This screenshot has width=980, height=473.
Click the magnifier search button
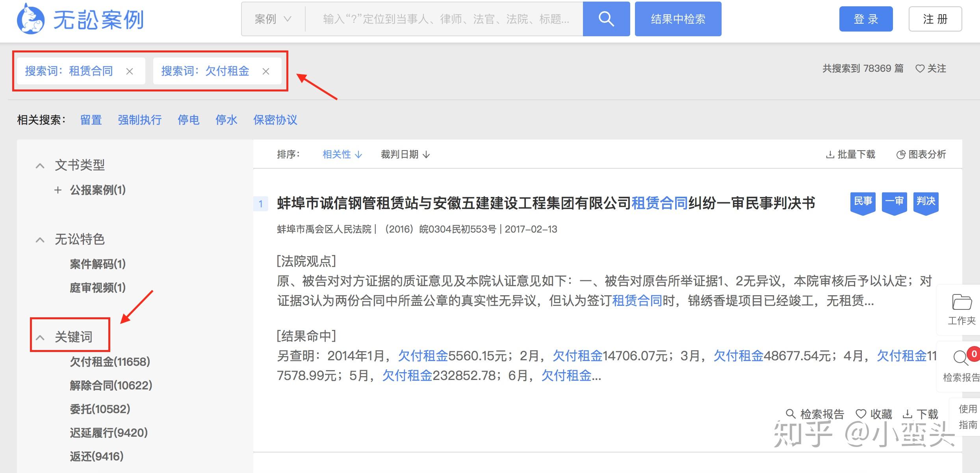click(606, 19)
